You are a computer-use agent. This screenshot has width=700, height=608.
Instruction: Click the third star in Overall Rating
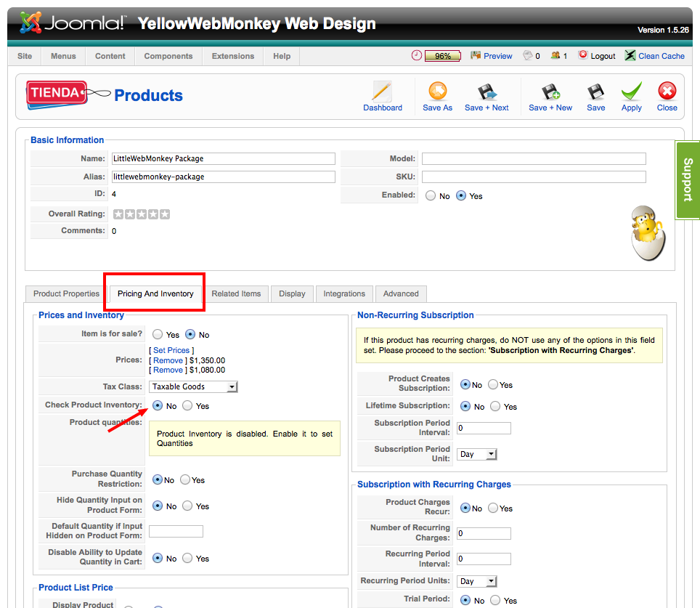point(142,214)
